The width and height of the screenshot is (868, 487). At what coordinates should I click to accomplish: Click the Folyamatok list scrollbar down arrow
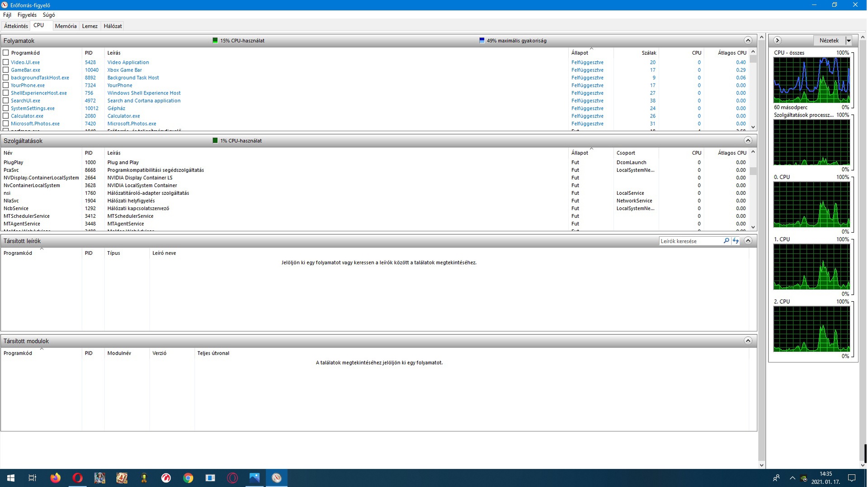click(x=753, y=127)
